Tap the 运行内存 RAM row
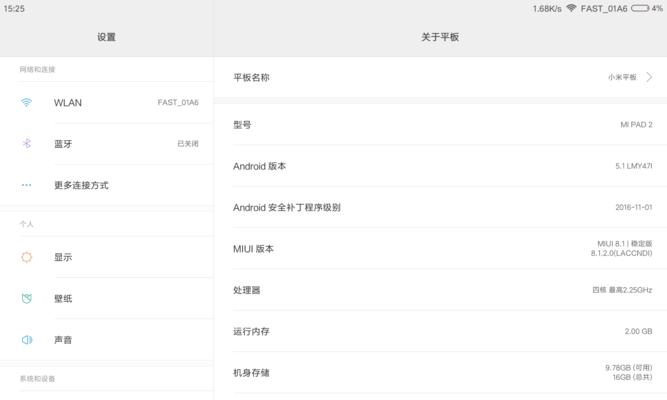The height and width of the screenshot is (400, 667). 440,331
